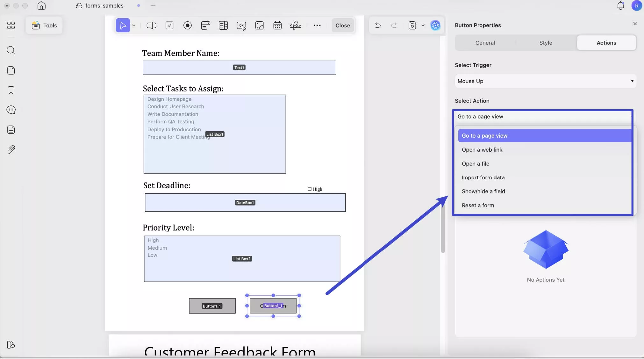Select Show/hide a field option
Viewport: 644px width, 359px height.
pyautogui.click(x=545, y=191)
